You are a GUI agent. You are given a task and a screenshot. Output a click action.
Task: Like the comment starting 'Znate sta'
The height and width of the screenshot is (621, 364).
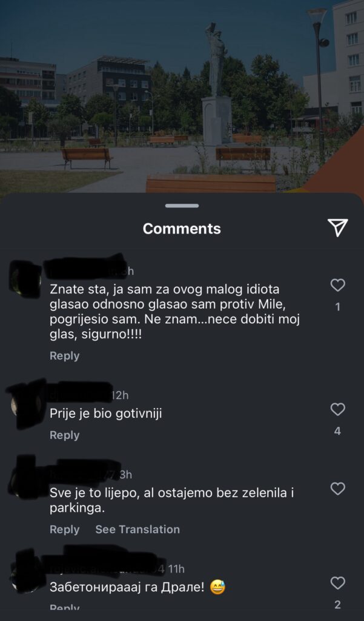[337, 285]
